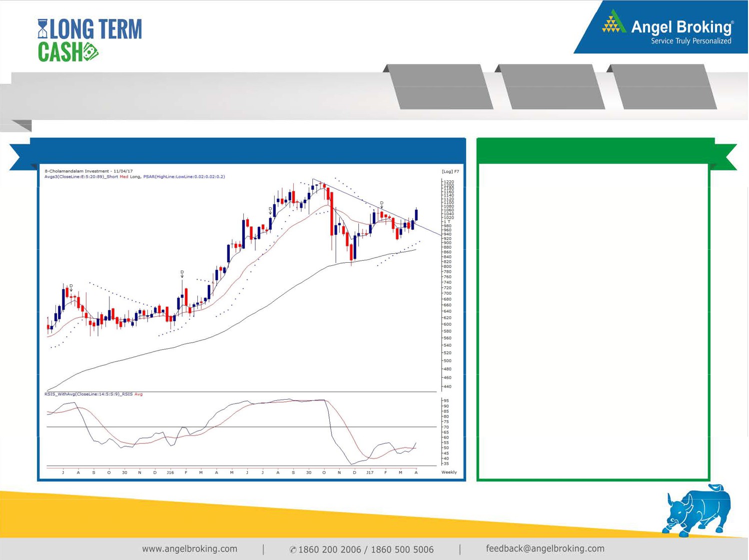The image size is (749, 560).
Task: Click the green cash banknote icon
Action: tap(90, 52)
